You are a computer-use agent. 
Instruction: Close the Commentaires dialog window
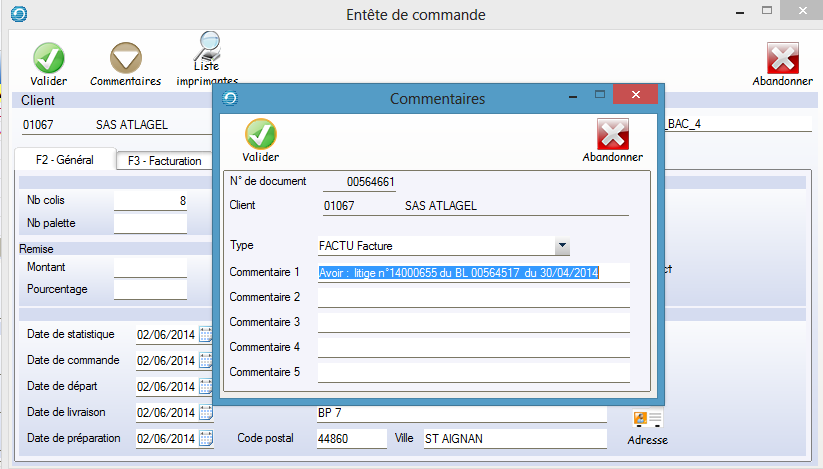pyautogui.click(x=634, y=95)
